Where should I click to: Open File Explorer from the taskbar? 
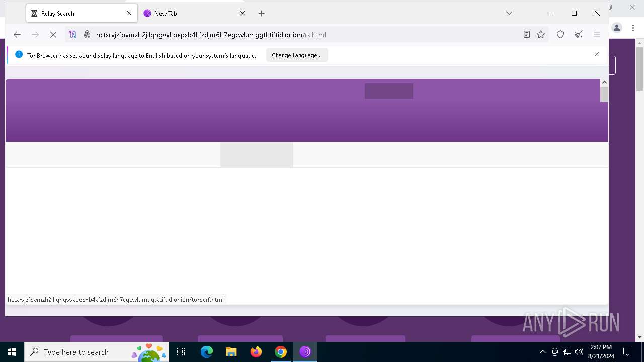[x=231, y=352]
